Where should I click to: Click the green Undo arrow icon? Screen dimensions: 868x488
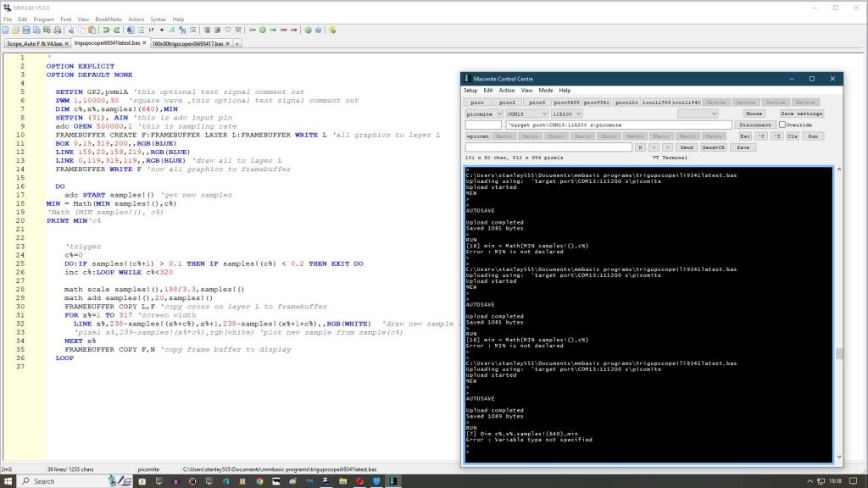[x=106, y=30]
